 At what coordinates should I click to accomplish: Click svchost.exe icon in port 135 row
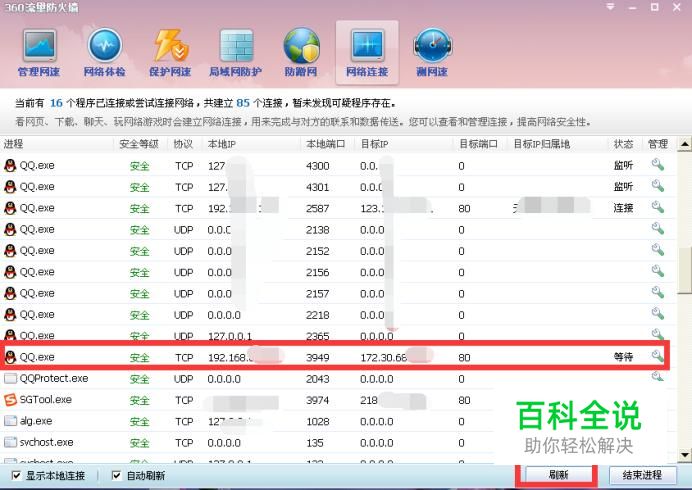10,442
